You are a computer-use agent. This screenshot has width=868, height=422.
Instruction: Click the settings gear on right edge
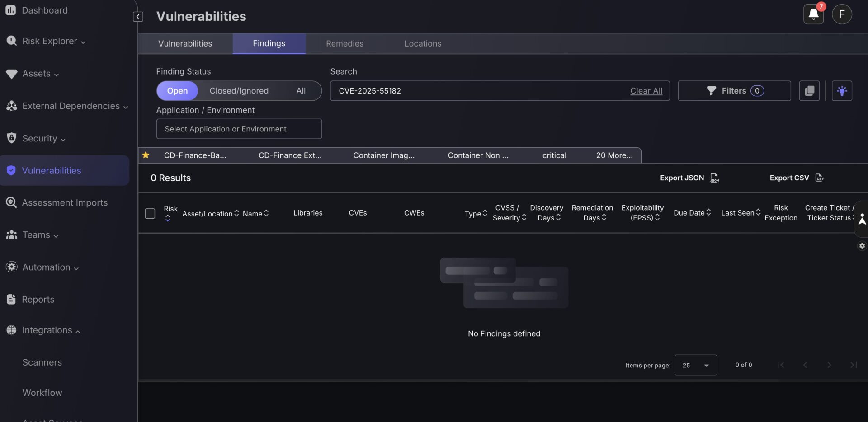(x=862, y=246)
